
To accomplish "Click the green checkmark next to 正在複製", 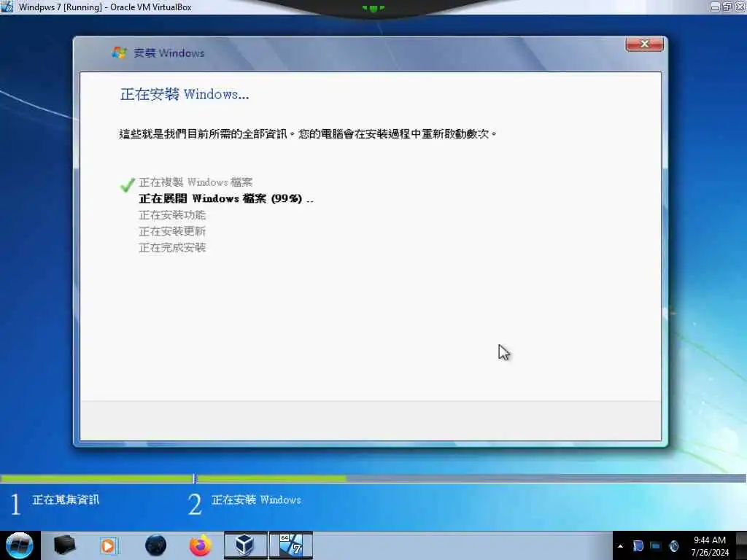I will [x=127, y=184].
